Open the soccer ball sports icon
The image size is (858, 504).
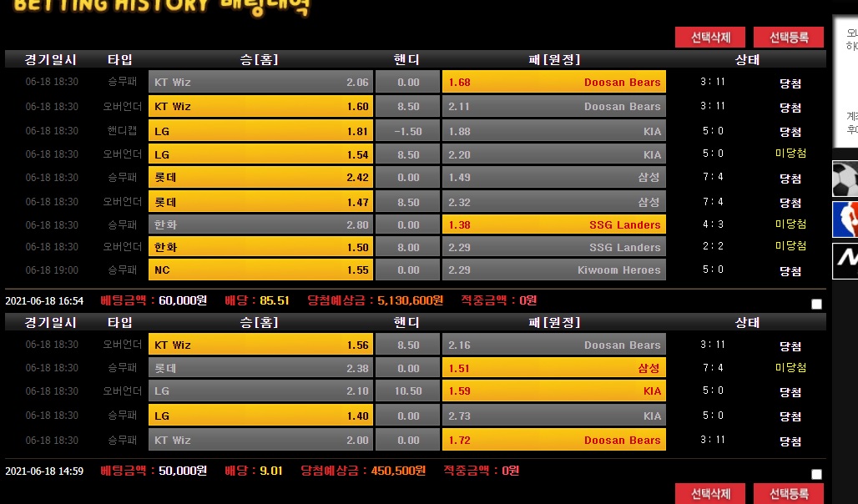click(845, 179)
